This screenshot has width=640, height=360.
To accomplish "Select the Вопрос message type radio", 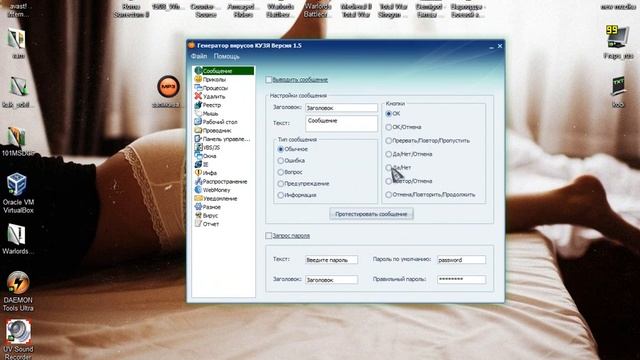I will 281,172.
